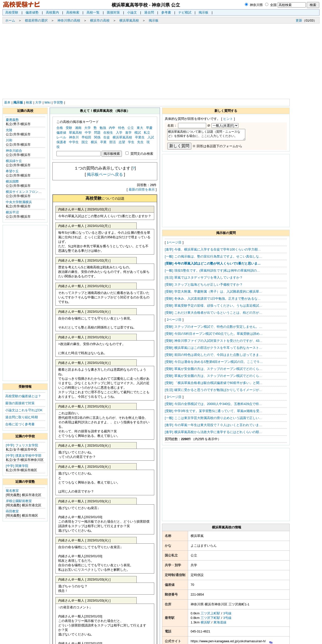The width and height of the screenshot is (322, 644).
Task: Click the 高校検索 text field in header
Action: (292, 5)
